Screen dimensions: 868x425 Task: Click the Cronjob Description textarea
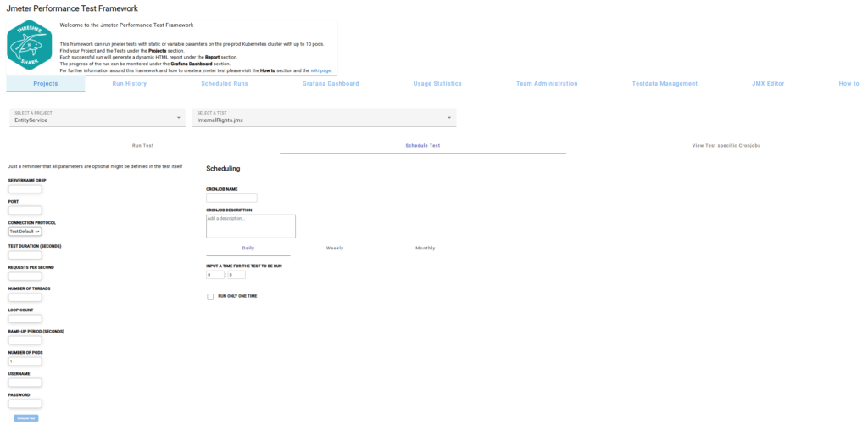tap(251, 226)
